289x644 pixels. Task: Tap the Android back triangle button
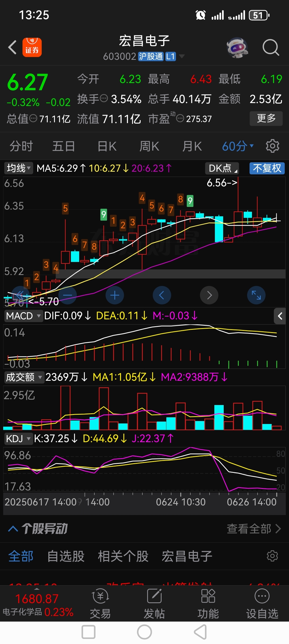[200, 632]
